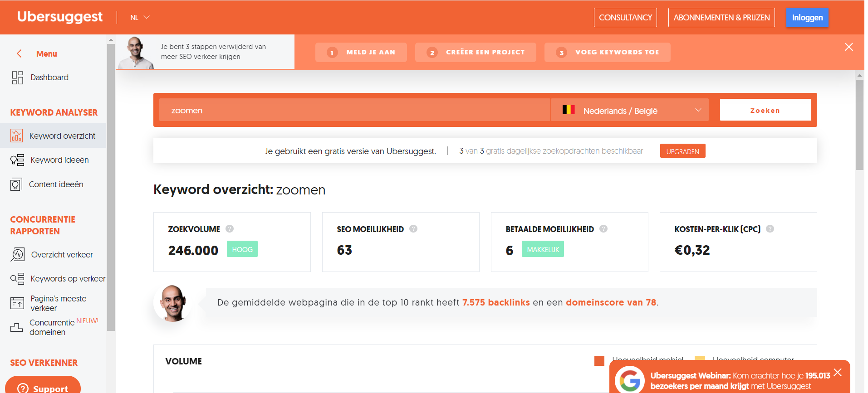Click the Concurrentie domeinen icon
Viewport: 868px width, 393px height.
[x=16, y=327]
